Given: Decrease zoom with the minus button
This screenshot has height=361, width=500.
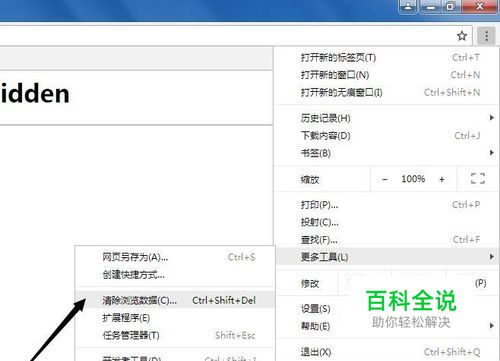Looking at the screenshot, I should point(385,179).
